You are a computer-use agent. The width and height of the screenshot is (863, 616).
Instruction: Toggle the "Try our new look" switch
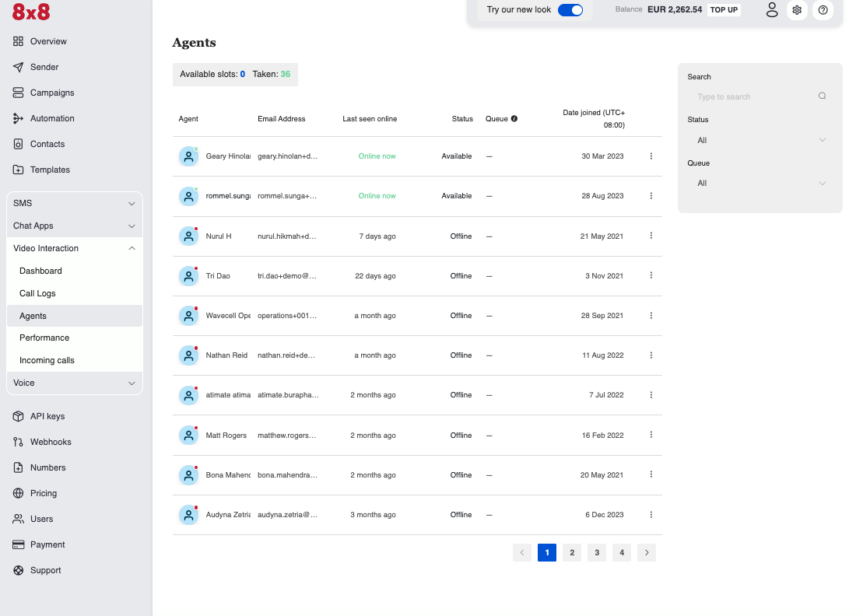[570, 10]
